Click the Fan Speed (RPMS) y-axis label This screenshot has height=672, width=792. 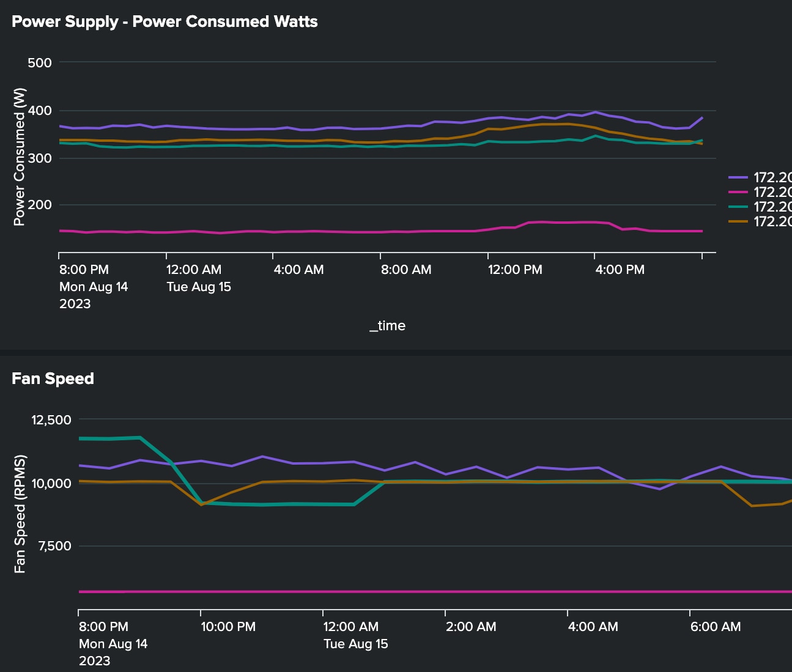pyautogui.click(x=20, y=514)
